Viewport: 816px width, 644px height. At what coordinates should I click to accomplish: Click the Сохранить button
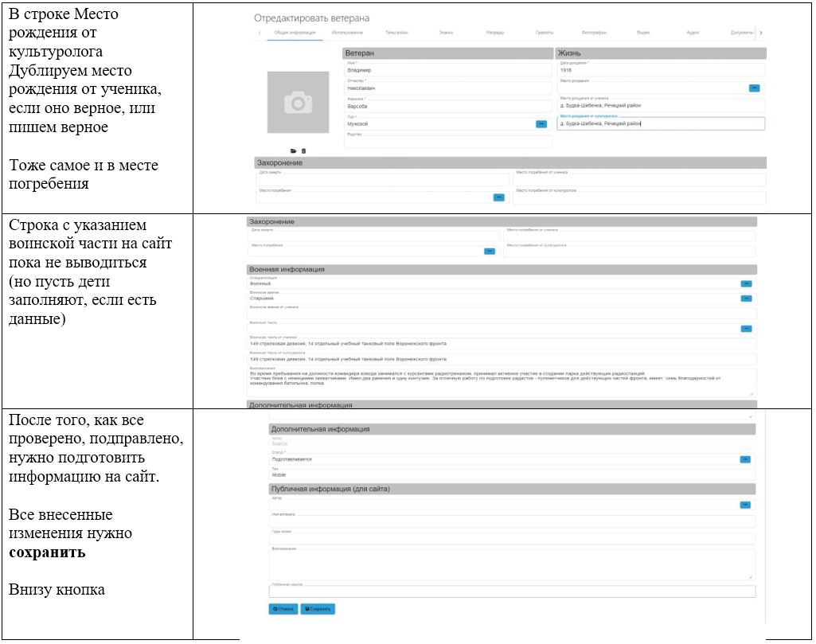click(318, 609)
